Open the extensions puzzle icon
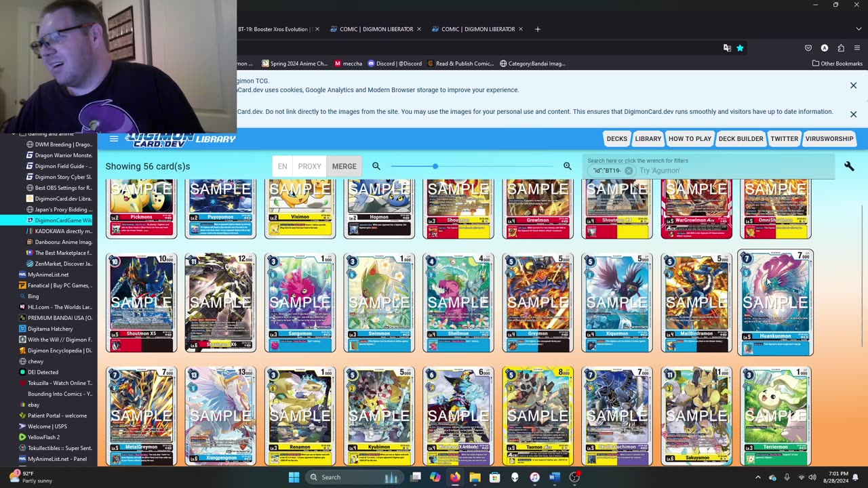Viewport: 868px width, 488px height. 841,48
